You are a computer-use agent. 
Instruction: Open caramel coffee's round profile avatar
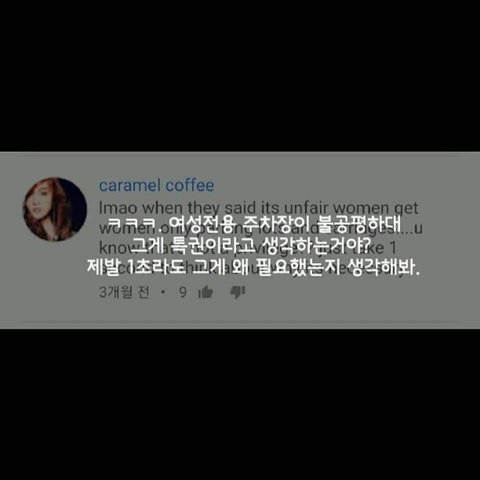55,209
